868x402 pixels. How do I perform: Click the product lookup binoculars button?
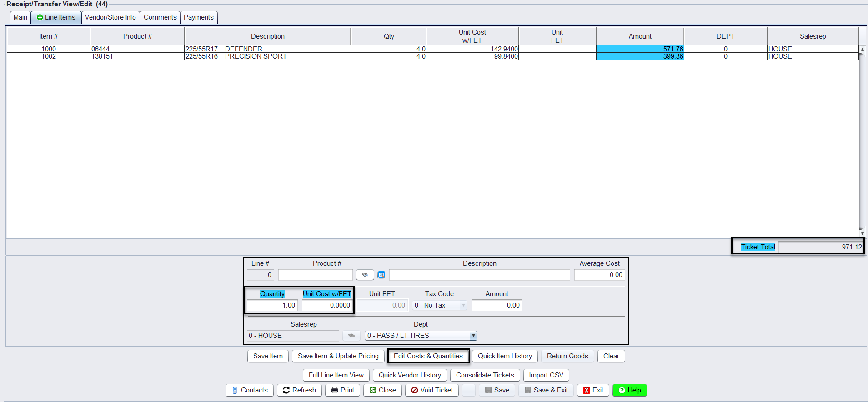(365, 275)
